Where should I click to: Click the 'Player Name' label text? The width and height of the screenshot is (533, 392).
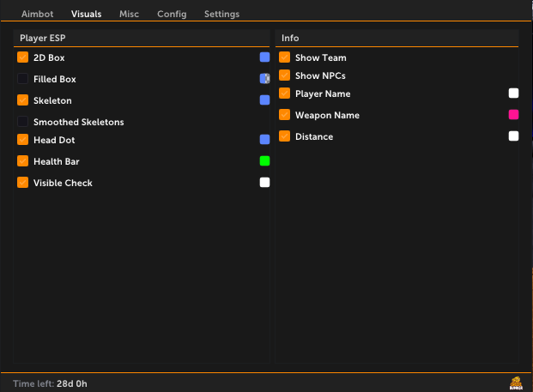pyautogui.click(x=323, y=93)
